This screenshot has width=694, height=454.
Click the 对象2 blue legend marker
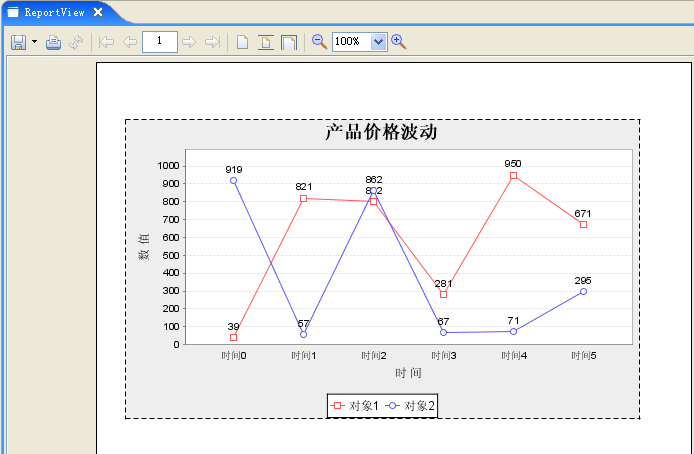point(392,405)
